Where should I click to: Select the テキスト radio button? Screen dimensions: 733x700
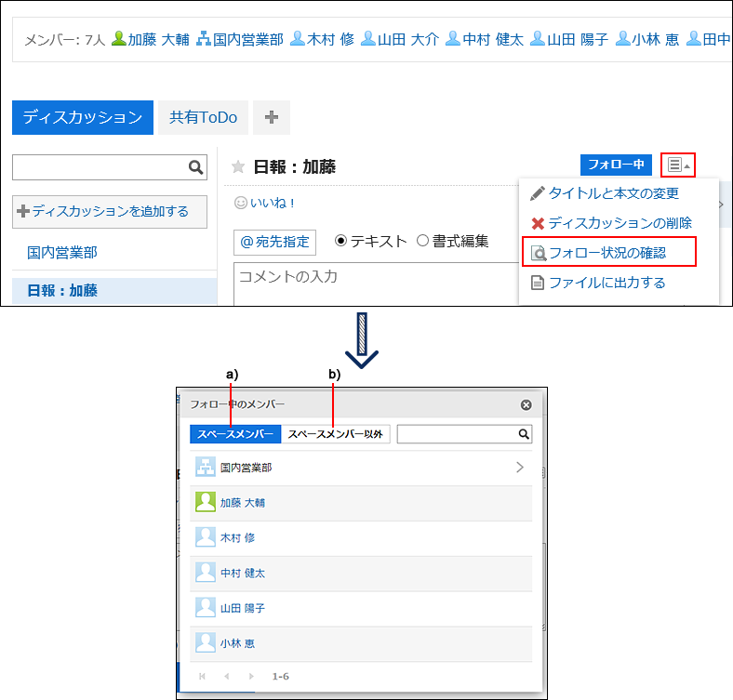[341, 241]
